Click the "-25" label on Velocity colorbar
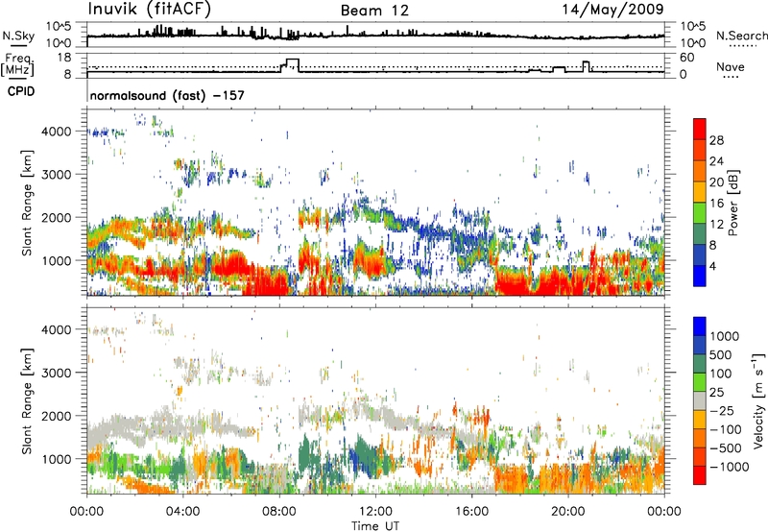This screenshot has width=768, height=532. 720,410
